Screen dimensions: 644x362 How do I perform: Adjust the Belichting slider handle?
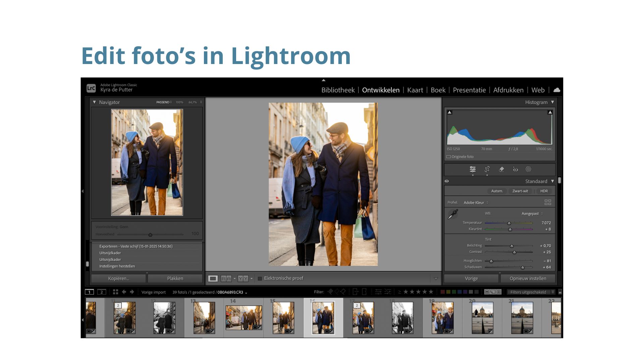tap(512, 246)
